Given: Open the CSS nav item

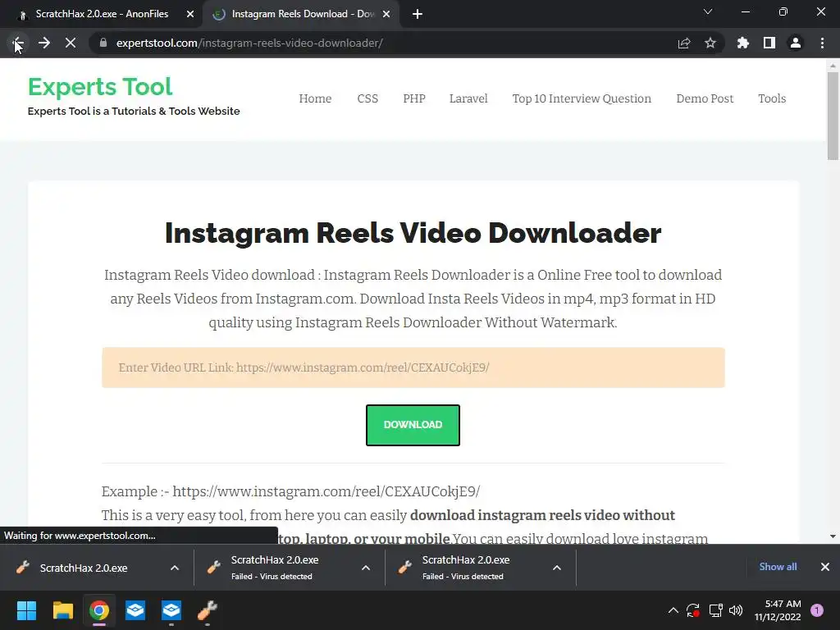Looking at the screenshot, I should [367, 98].
